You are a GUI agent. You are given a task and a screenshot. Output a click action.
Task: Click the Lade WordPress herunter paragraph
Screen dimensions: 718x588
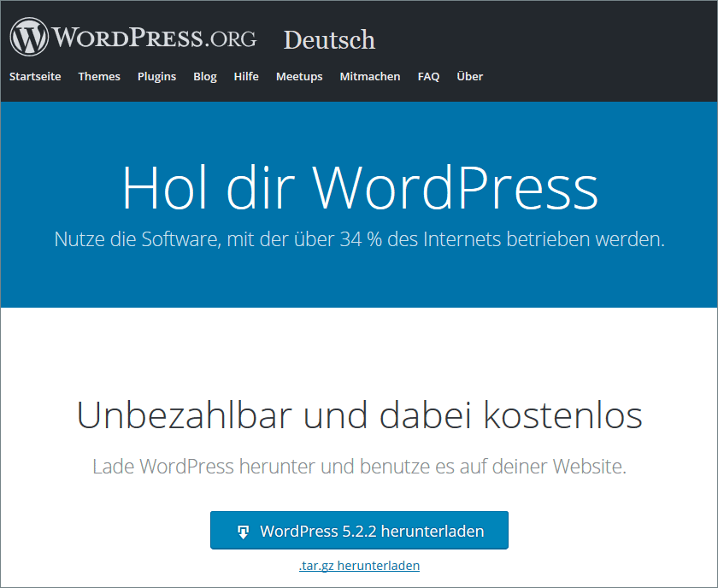pyautogui.click(x=360, y=467)
